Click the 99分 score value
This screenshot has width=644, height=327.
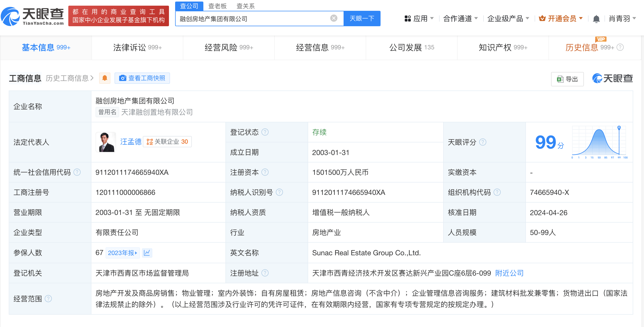[x=550, y=142]
